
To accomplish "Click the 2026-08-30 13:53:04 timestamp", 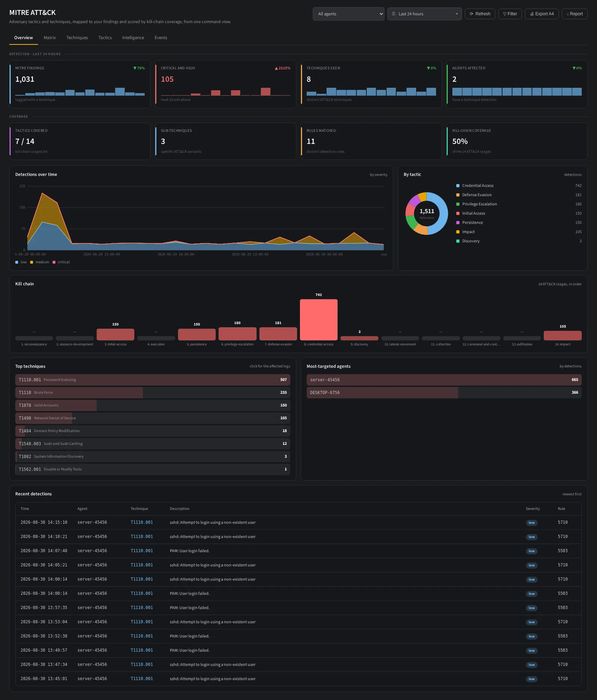I will pos(44,622).
